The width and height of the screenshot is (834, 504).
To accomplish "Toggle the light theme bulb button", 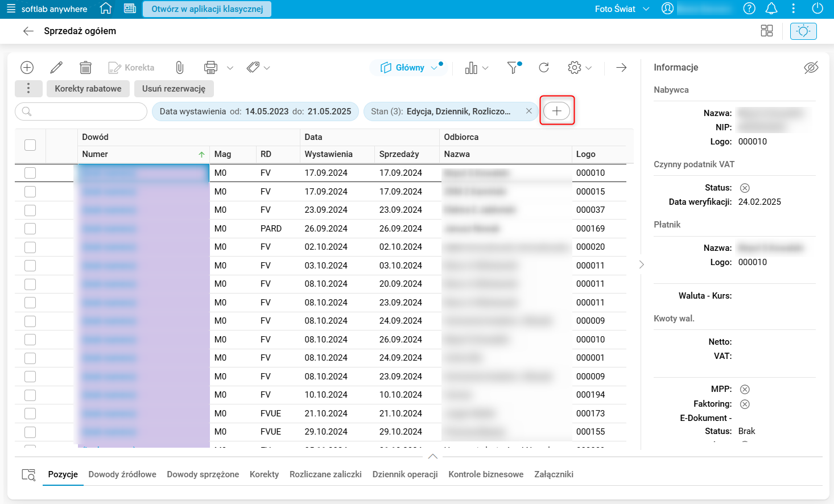I will click(803, 31).
